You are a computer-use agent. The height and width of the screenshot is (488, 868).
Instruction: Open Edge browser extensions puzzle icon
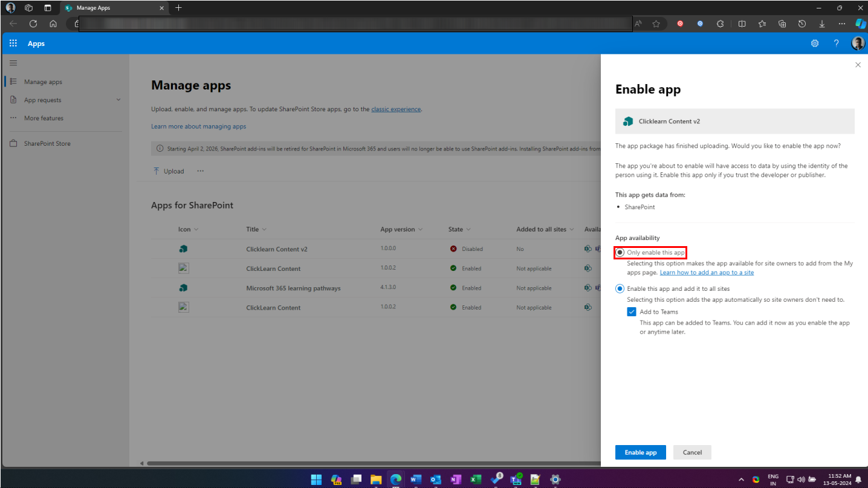(x=720, y=24)
